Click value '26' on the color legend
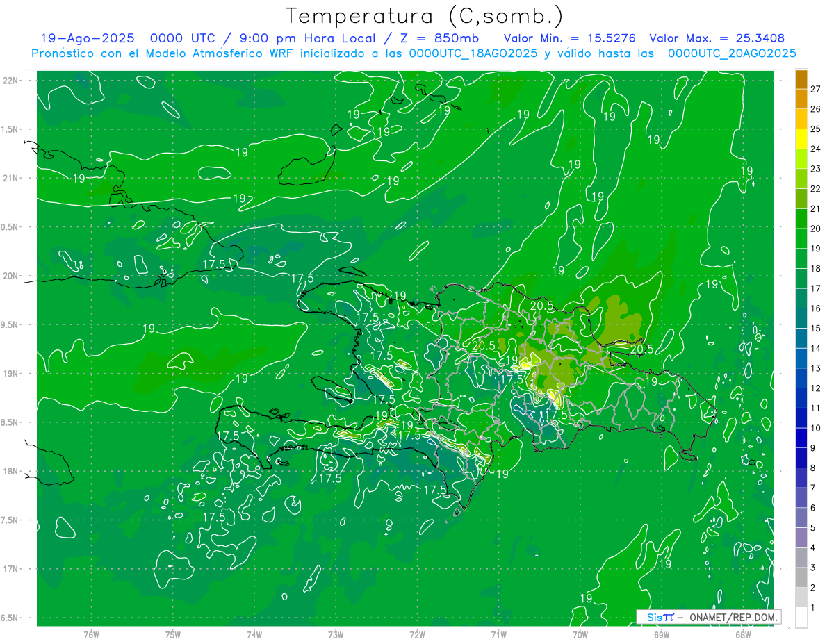834x644 pixels. (x=816, y=109)
